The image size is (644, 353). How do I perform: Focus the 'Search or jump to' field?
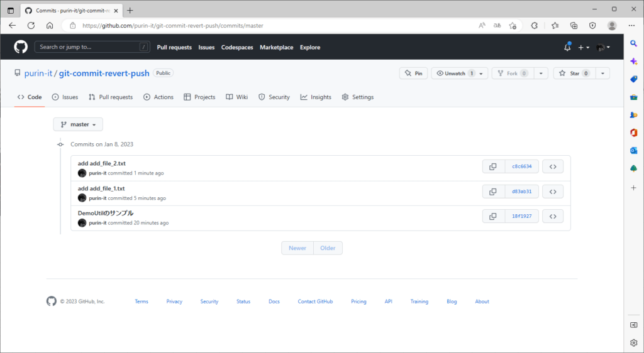[x=87, y=47]
